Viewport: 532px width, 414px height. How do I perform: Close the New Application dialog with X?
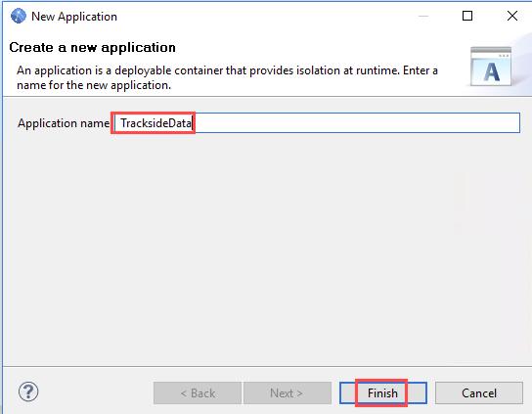tap(512, 16)
